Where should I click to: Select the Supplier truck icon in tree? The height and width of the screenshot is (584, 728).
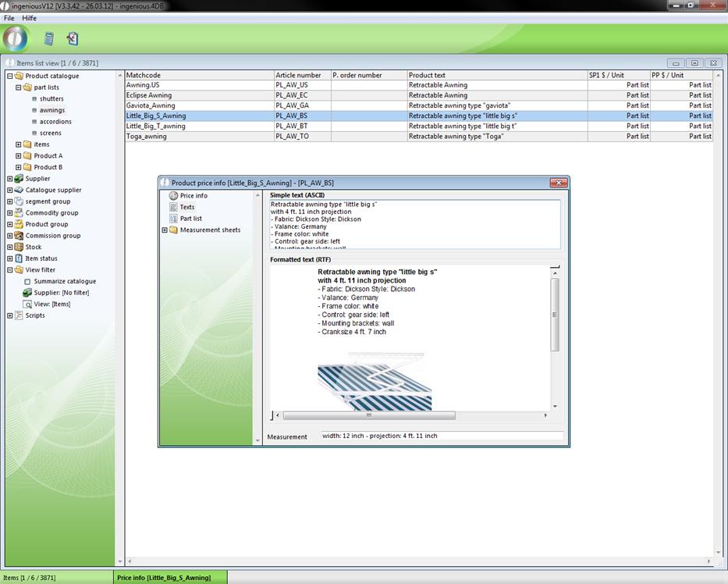19,179
